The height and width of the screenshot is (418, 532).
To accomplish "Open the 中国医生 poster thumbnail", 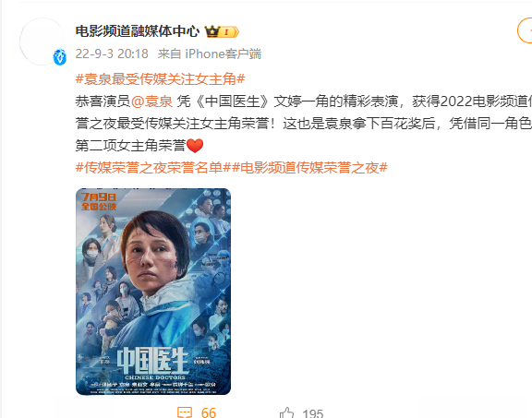I will [153, 292].
